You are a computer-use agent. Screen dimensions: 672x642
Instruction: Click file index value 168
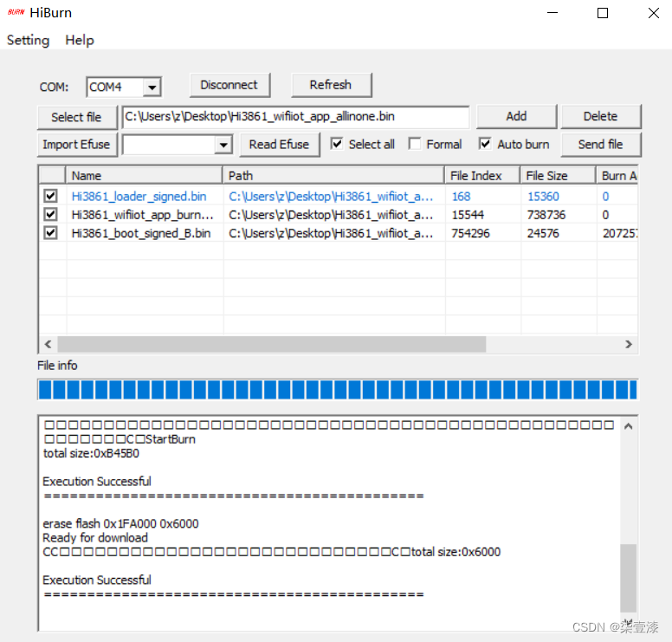coord(462,197)
